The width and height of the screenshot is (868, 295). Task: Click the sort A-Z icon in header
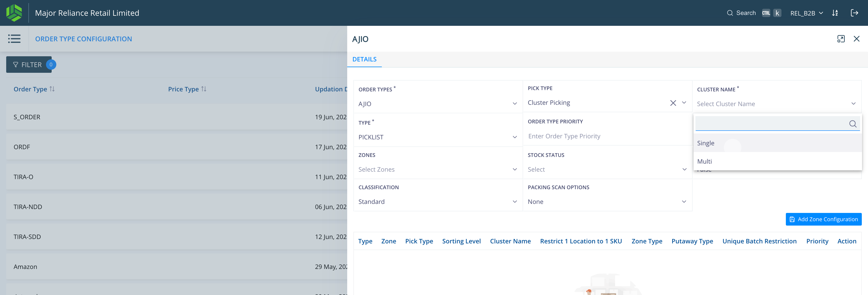coord(835,13)
